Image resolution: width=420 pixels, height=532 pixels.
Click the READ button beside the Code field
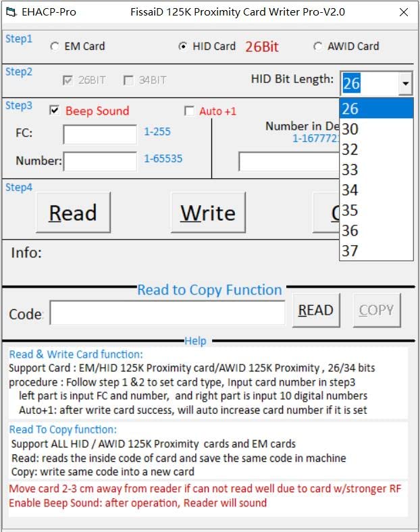pyautogui.click(x=316, y=310)
